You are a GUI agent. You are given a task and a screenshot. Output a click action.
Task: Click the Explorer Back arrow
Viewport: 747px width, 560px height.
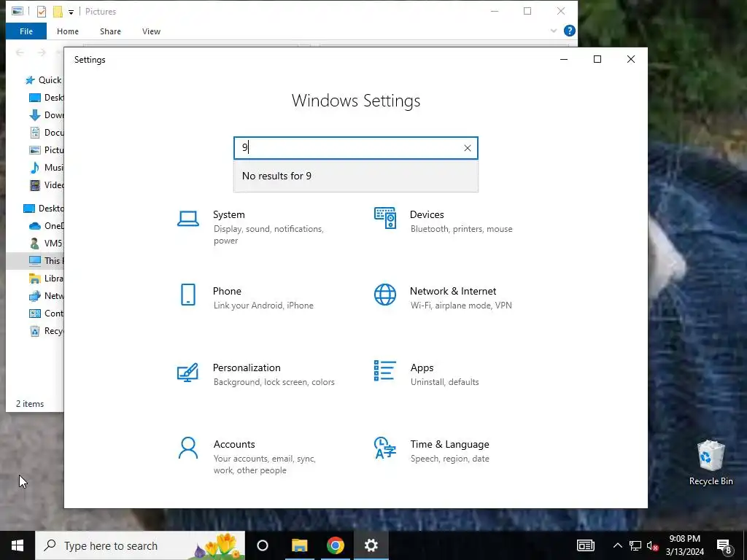[20, 52]
